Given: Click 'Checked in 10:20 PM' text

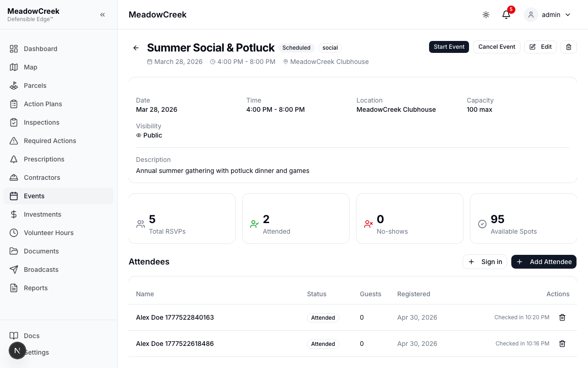Looking at the screenshot, I should pos(522,317).
